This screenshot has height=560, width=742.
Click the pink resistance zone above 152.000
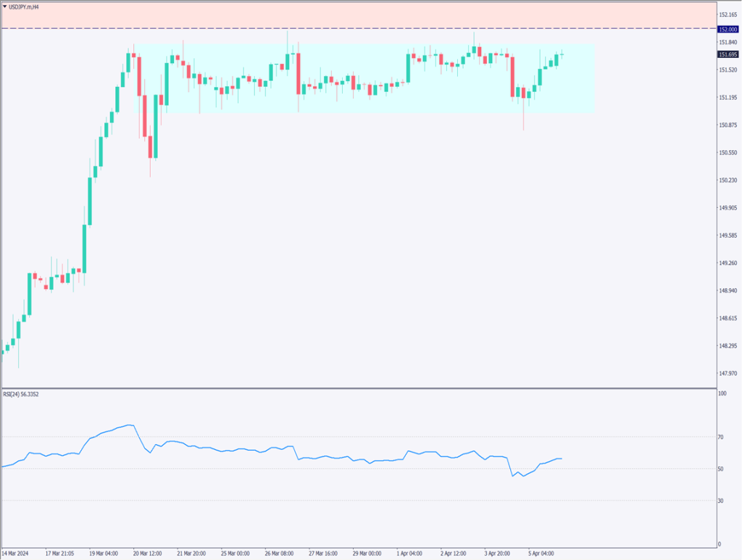pyautogui.click(x=362, y=14)
